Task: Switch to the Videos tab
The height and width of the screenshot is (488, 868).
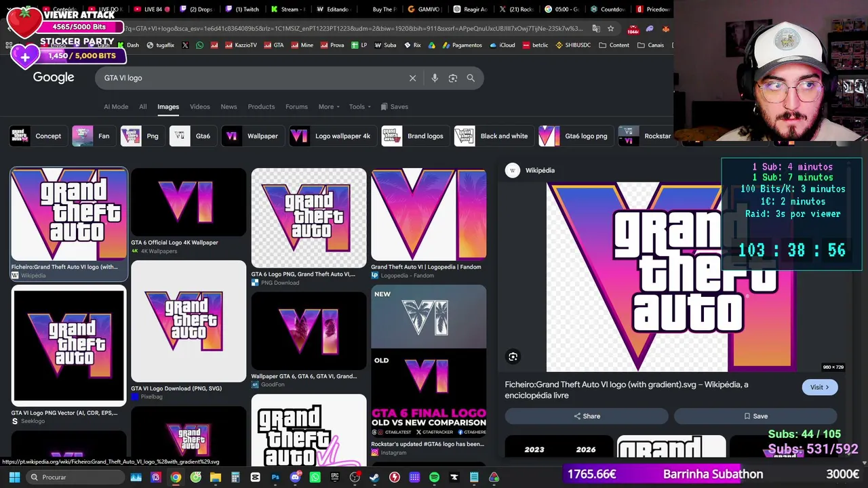Action: click(199, 106)
